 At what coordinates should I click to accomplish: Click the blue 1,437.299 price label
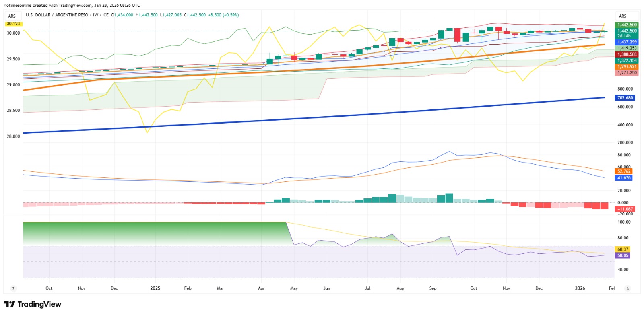627,42
